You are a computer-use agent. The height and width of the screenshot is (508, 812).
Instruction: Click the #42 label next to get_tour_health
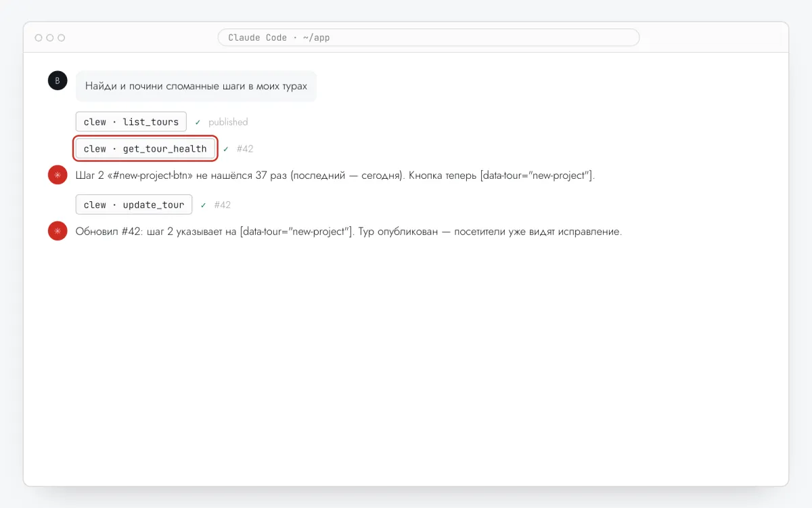coord(245,149)
